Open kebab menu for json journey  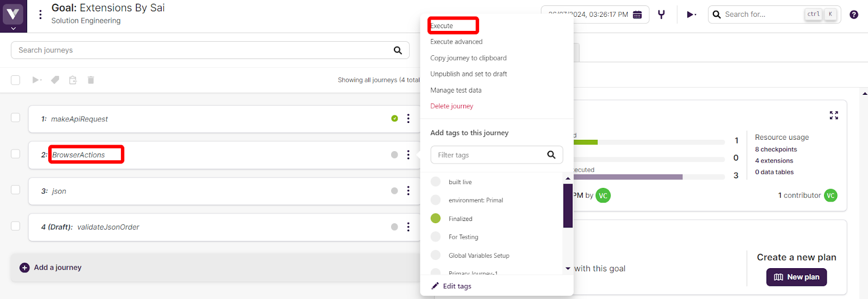409,191
